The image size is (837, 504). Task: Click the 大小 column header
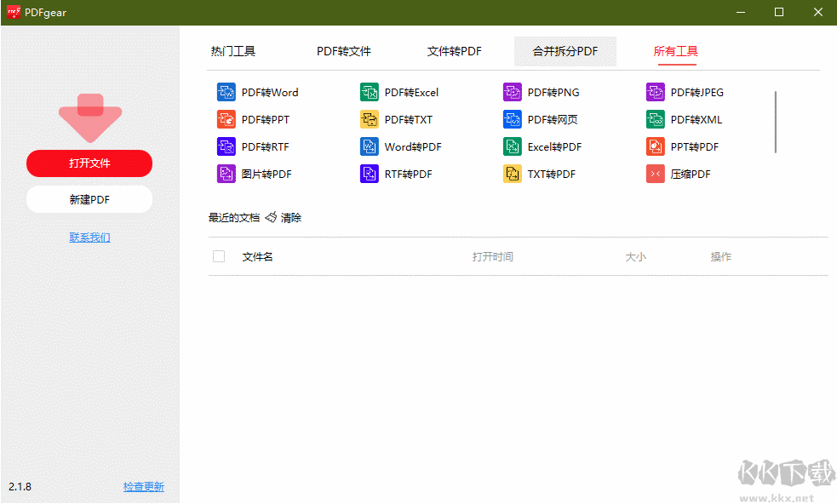[636, 257]
